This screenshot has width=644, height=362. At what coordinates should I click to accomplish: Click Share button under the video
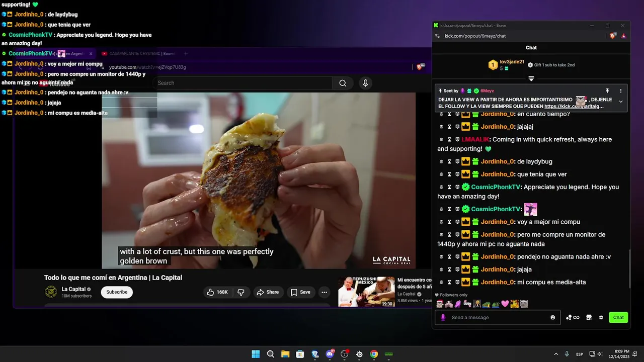coord(268,292)
